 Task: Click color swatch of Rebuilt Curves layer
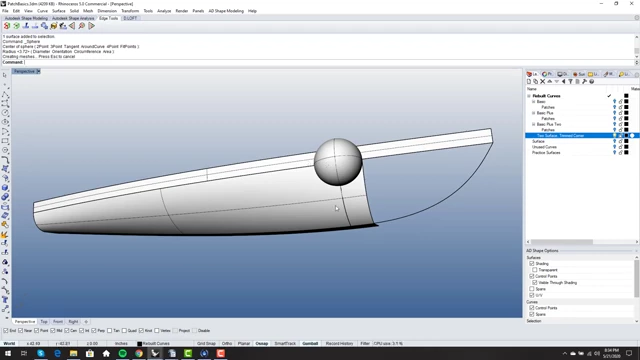coord(626,96)
